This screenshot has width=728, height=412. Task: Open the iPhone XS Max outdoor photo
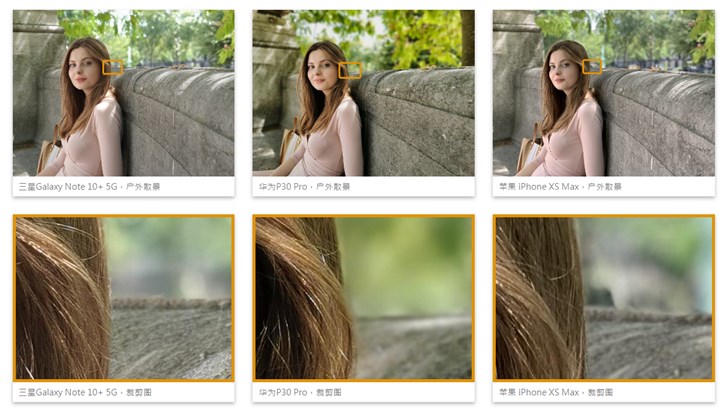click(604, 93)
